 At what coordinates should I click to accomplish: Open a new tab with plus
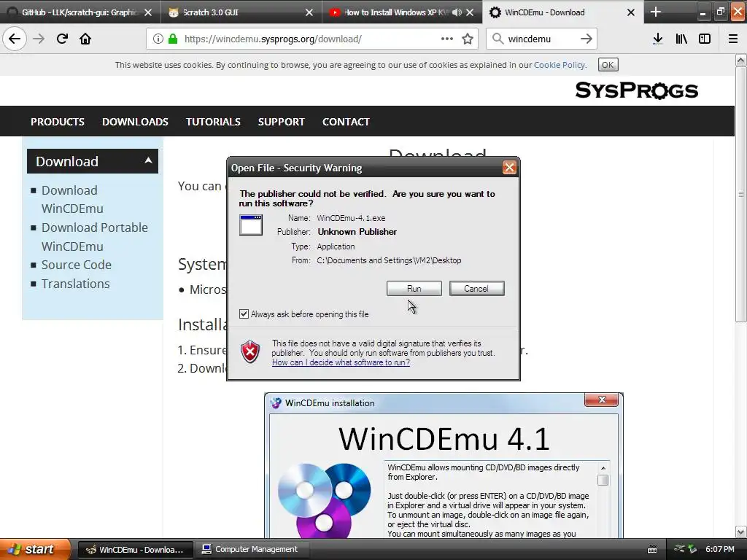coord(656,12)
